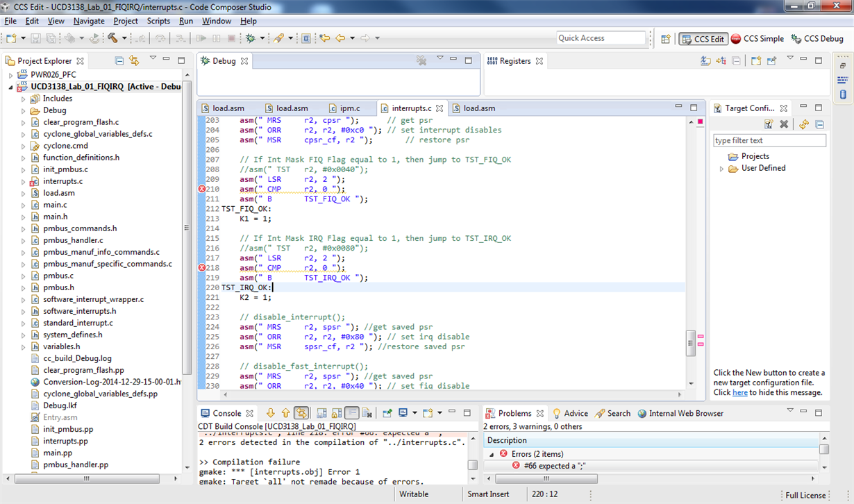The width and height of the screenshot is (854, 504).
Task: Switch to CCS Simple perspective
Action: (757, 39)
